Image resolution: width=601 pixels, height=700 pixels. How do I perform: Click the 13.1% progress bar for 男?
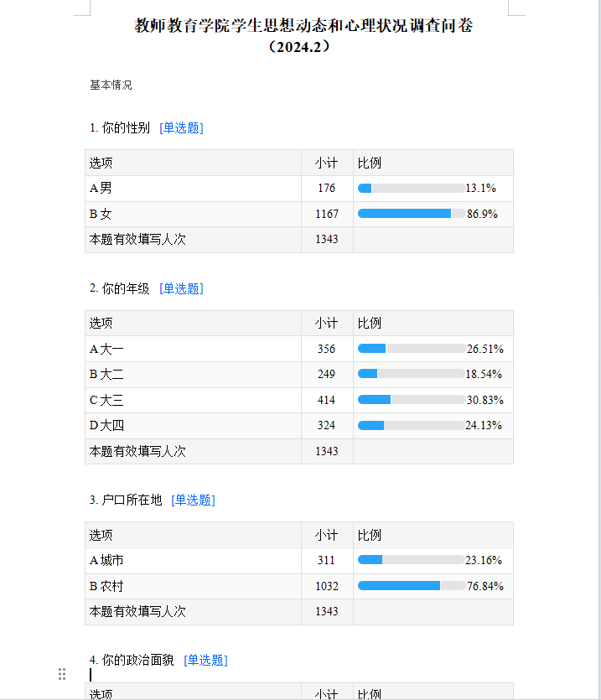(x=411, y=189)
